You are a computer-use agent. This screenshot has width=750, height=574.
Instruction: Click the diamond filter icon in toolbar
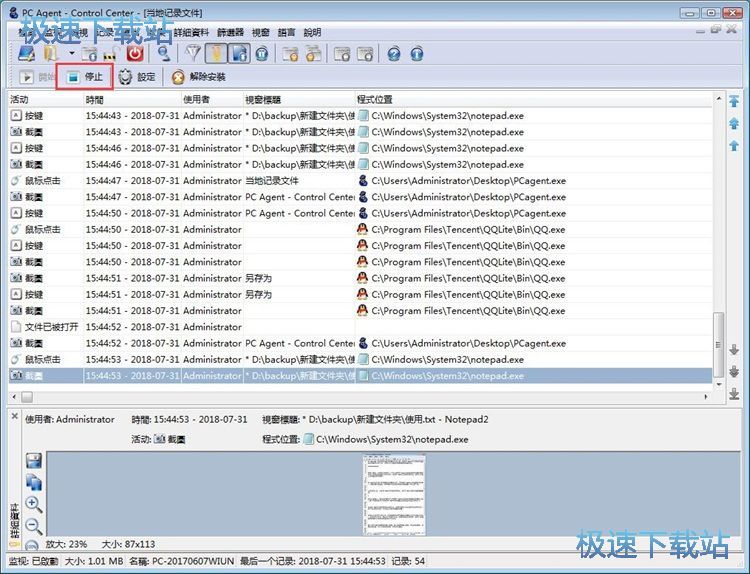194,53
